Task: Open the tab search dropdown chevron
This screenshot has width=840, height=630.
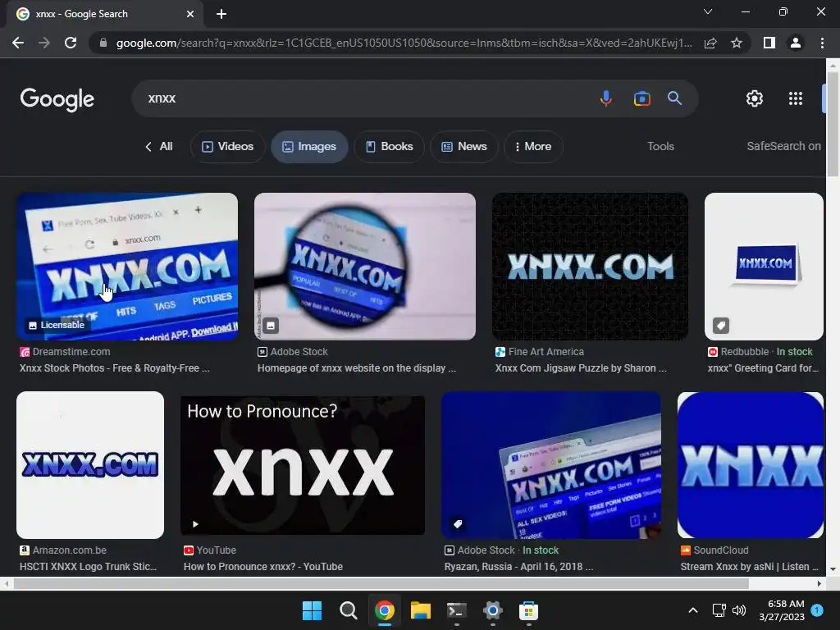Action: point(708,11)
